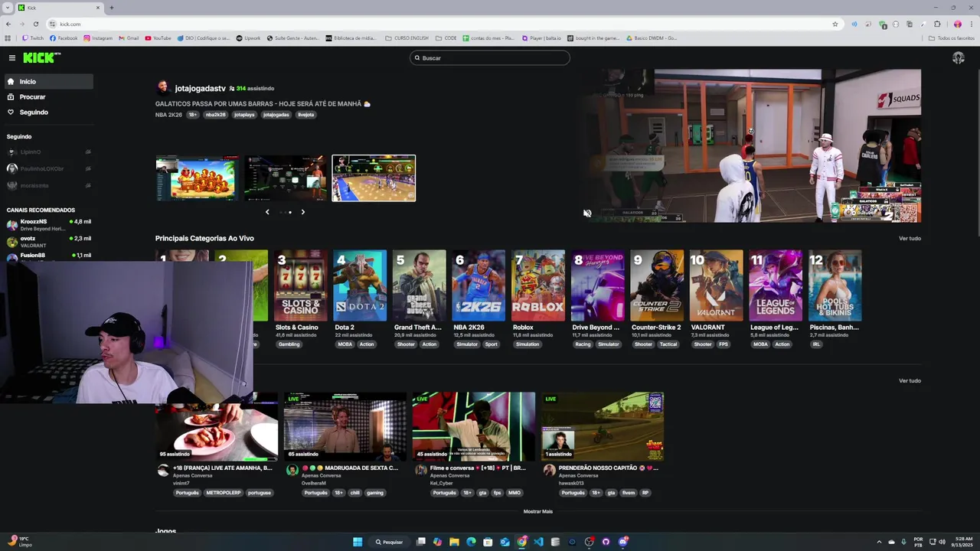Open recommended channel Fusion88
Screen dimensions: 980x551
pyautogui.click(x=47, y=256)
